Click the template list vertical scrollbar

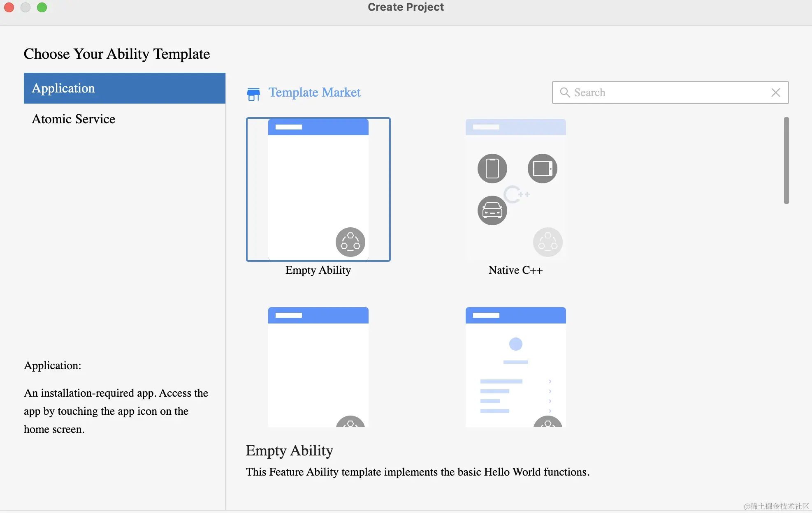click(786, 160)
